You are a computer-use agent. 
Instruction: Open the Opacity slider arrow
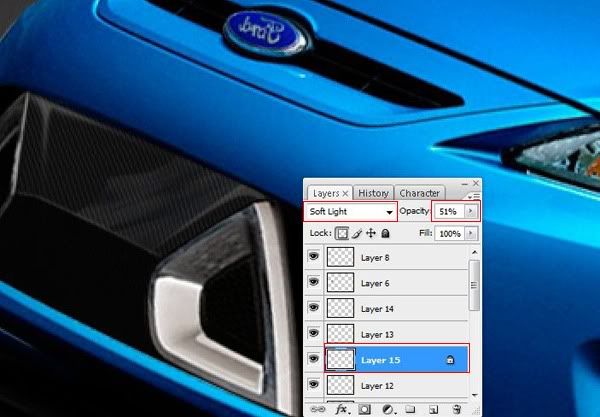coord(471,211)
